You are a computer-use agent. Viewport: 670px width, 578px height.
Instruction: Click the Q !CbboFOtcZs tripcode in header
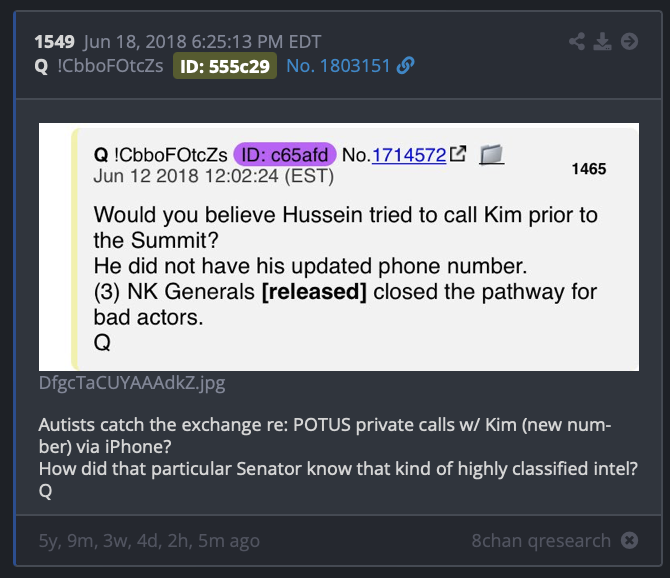(99, 66)
